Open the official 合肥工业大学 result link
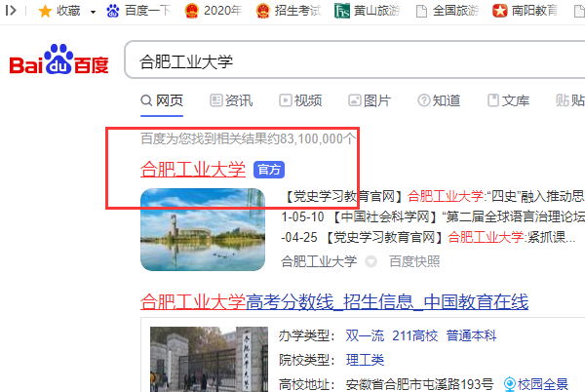The height and width of the screenshot is (392, 585). tap(193, 170)
